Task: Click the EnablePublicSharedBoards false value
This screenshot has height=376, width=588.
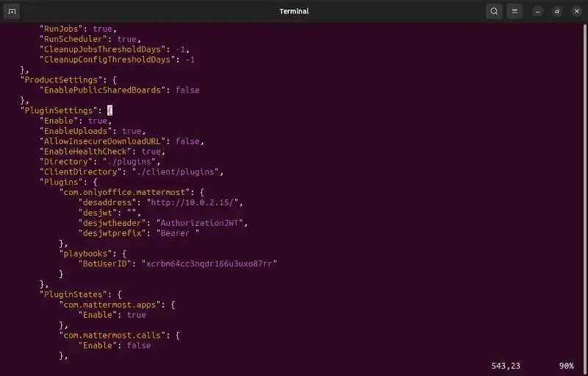Action: [x=187, y=90]
